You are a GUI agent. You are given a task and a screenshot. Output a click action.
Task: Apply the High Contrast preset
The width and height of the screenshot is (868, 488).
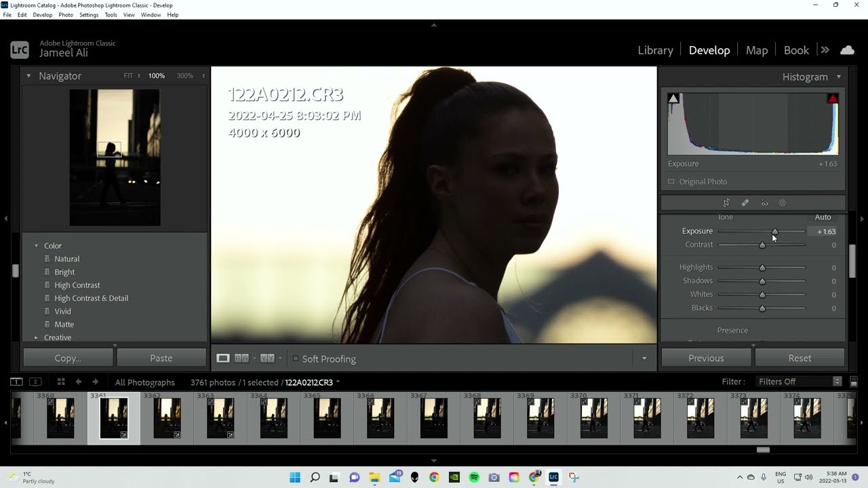[77, 285]
